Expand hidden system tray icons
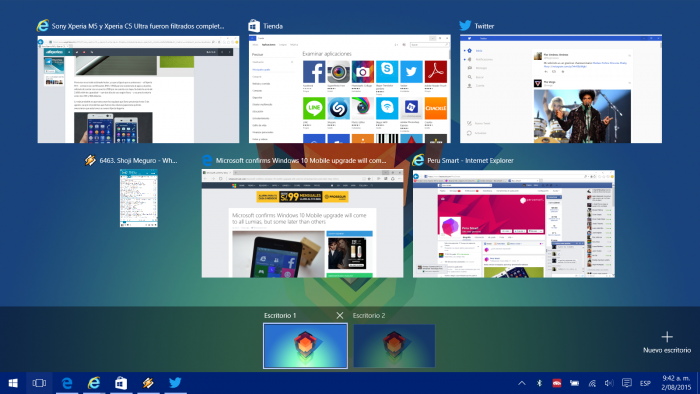Screen dimensions: 700x394 [521, 383]
